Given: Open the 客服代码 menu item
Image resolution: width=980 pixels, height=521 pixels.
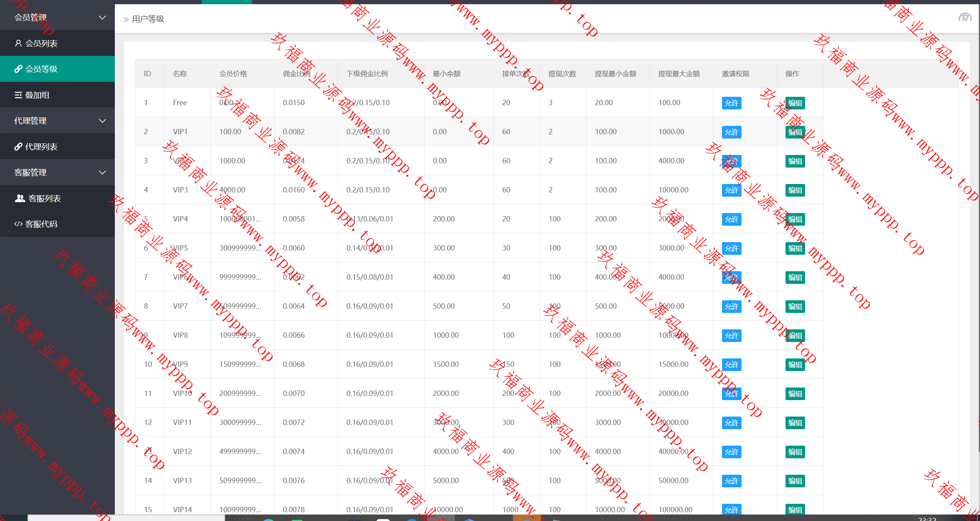Looking at the screenshot, I should click(41, 224).
